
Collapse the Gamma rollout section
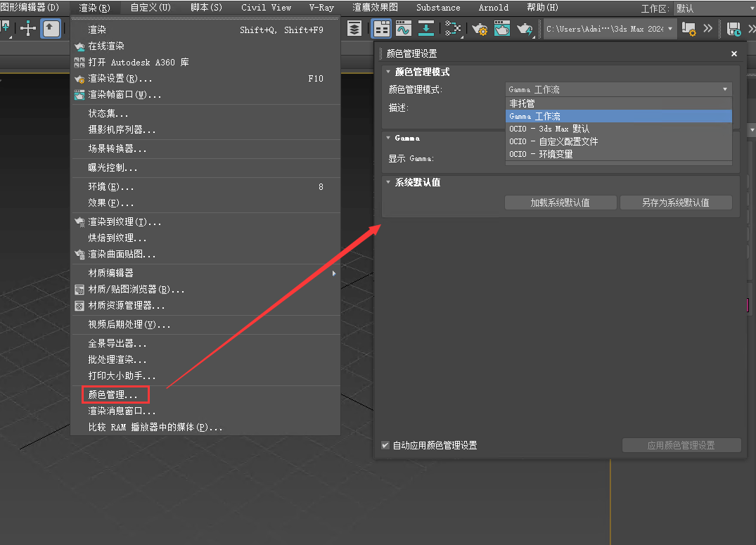(387, 139)
